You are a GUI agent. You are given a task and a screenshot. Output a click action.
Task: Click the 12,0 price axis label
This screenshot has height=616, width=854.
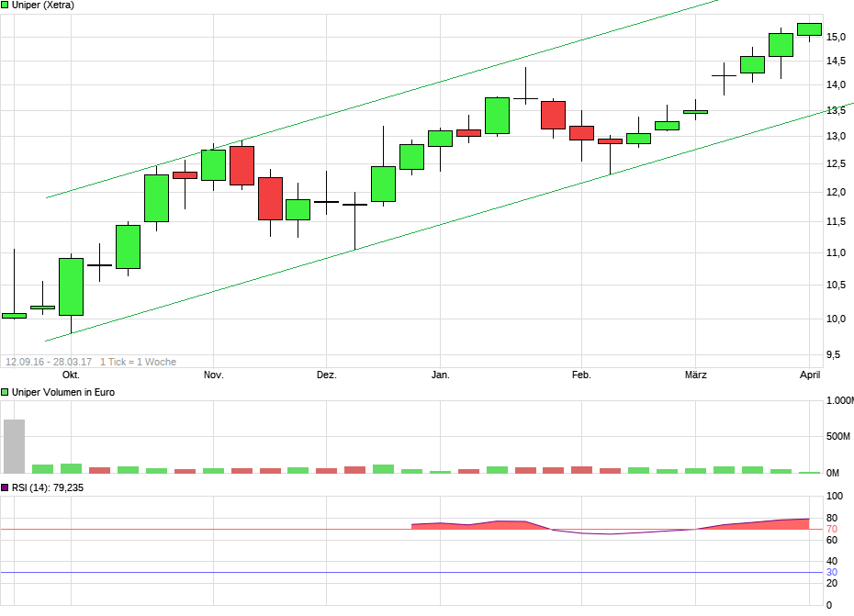point(836,192)
